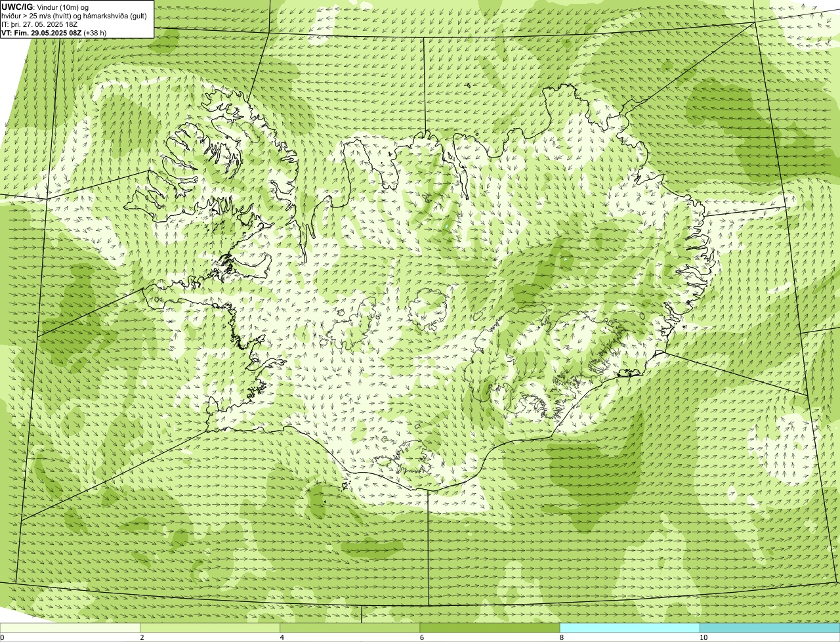
Task: Click the legend tick label '8'
Action: pos(562,637)
